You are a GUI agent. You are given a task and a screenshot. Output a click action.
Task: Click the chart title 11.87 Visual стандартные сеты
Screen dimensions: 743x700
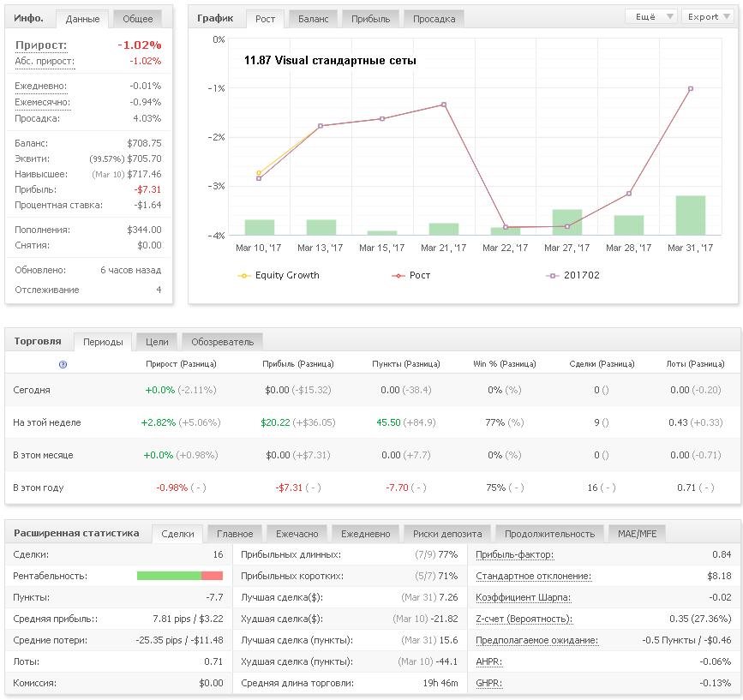coord(330,61)
